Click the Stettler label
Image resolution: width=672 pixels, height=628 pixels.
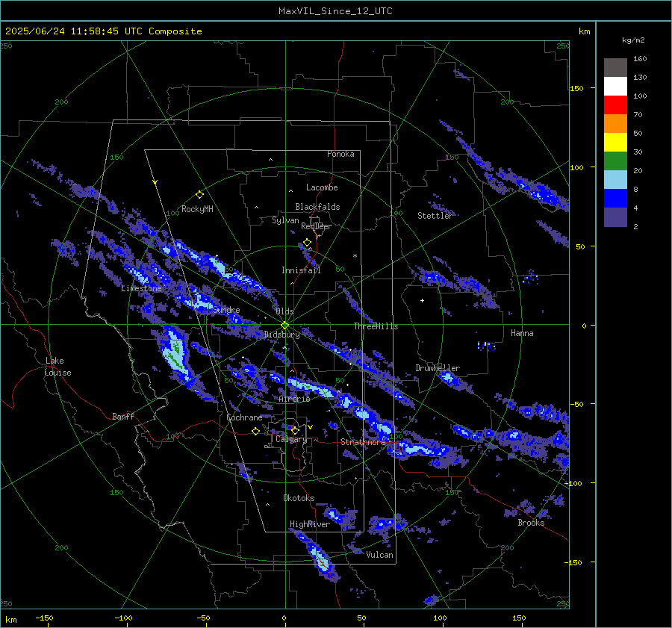point(435,216)
